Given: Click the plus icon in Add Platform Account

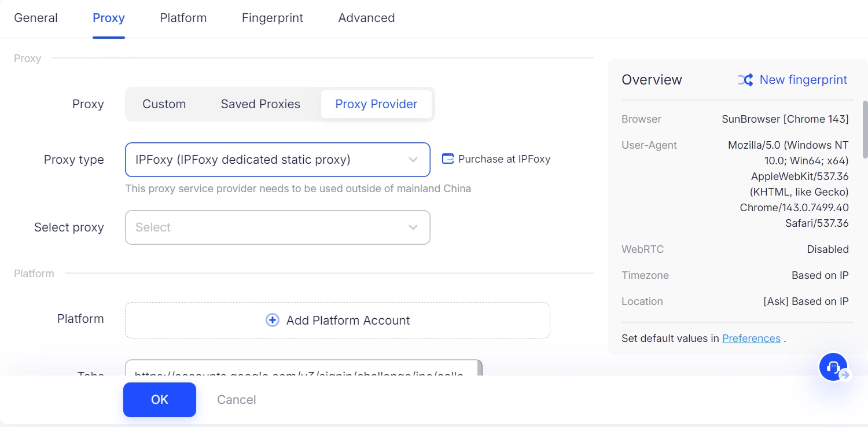Looking at the screenshot, I should tap(272, 320).
